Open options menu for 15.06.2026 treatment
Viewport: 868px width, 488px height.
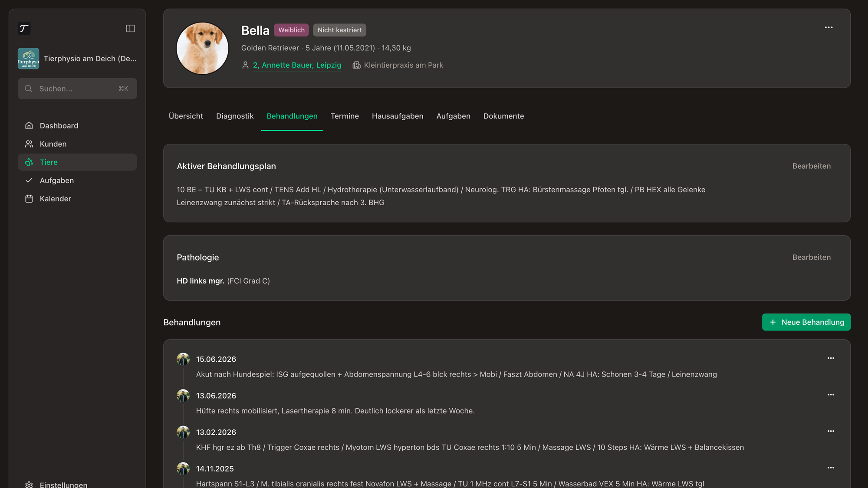(x=831, y=358)
